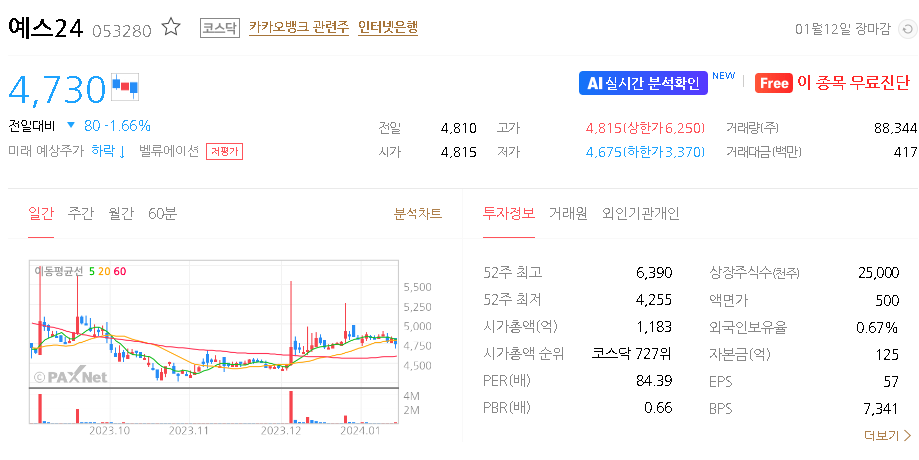Click the stock code 053280
Screen dimensions: 919x460
pos(122,30)
